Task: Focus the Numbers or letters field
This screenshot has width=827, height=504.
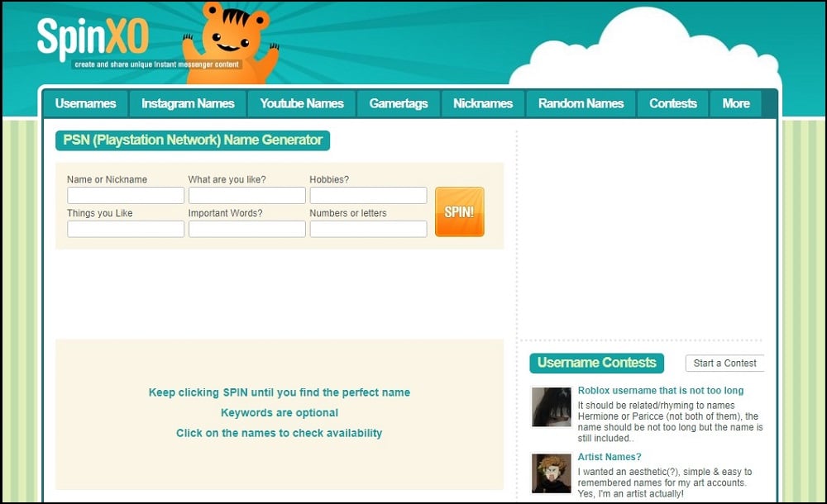Action: [x=368, y=230]
